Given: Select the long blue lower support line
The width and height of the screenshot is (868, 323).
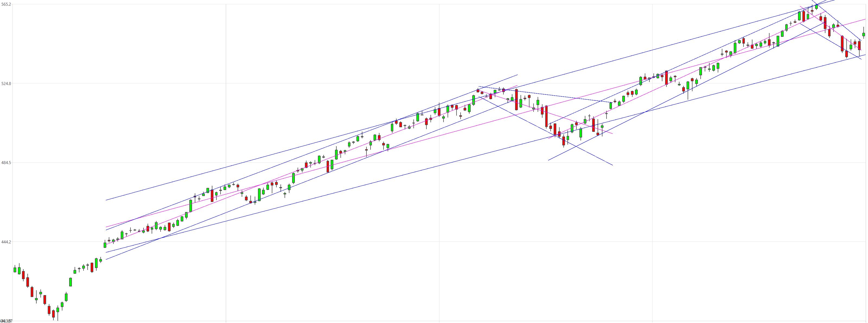Looking at the screenshot, I should pyautogui.click(x=485, y=154).
